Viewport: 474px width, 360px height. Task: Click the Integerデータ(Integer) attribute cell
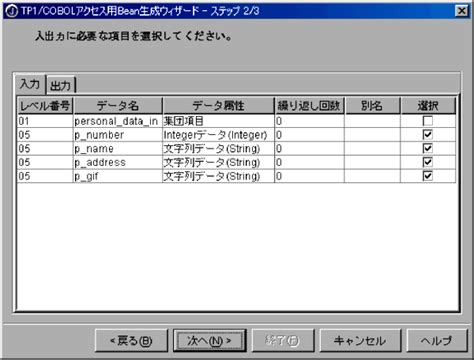coord(218,135)
